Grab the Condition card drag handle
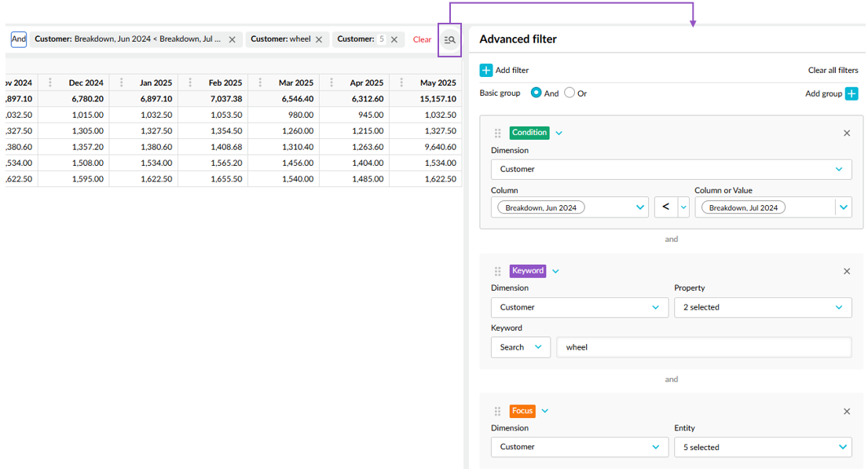The width and height of the screenshot is (868, 469). point(497,134)
